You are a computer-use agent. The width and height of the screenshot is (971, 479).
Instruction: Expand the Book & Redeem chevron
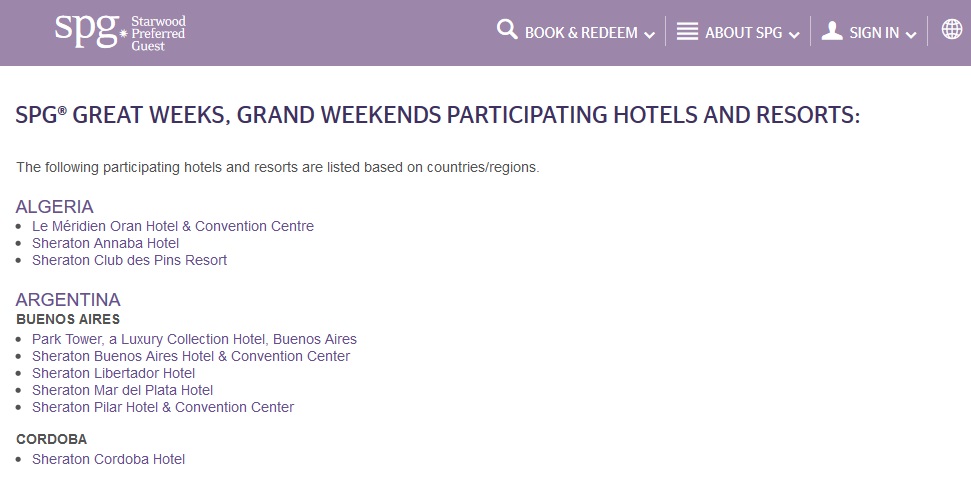tap(650, 35)
